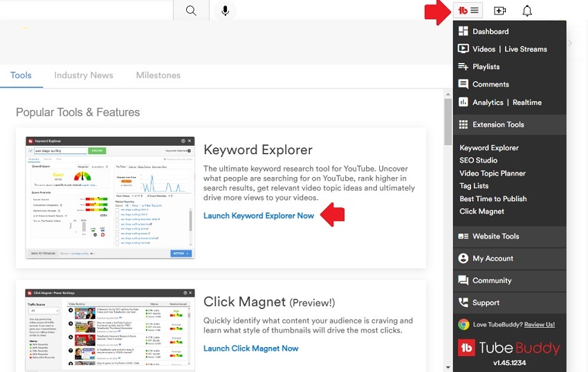Expand the Community section
The width and height of the screenshot is (588, 372).
pos(510,281)
